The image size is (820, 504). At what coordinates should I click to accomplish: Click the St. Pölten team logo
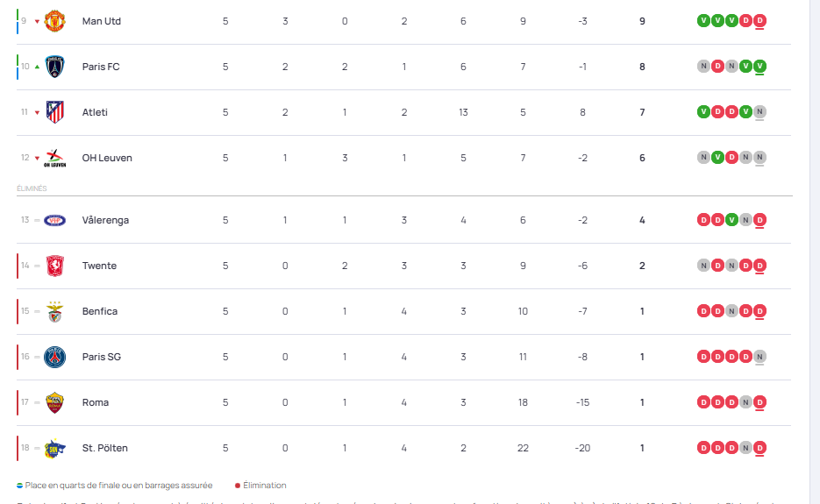click(x=55, y=448)
